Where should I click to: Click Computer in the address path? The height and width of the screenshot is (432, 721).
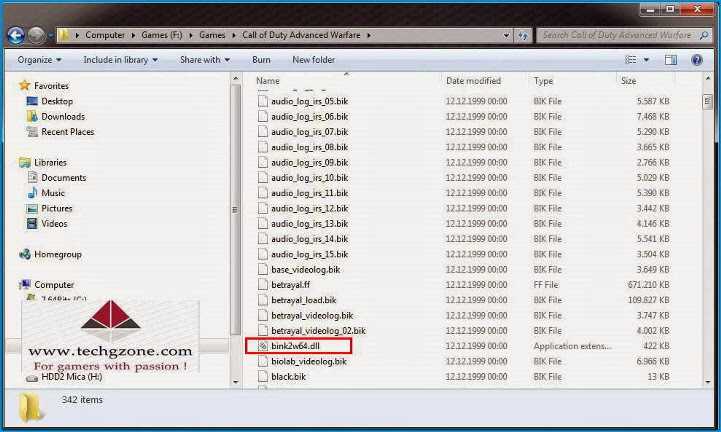click(105, 35)
